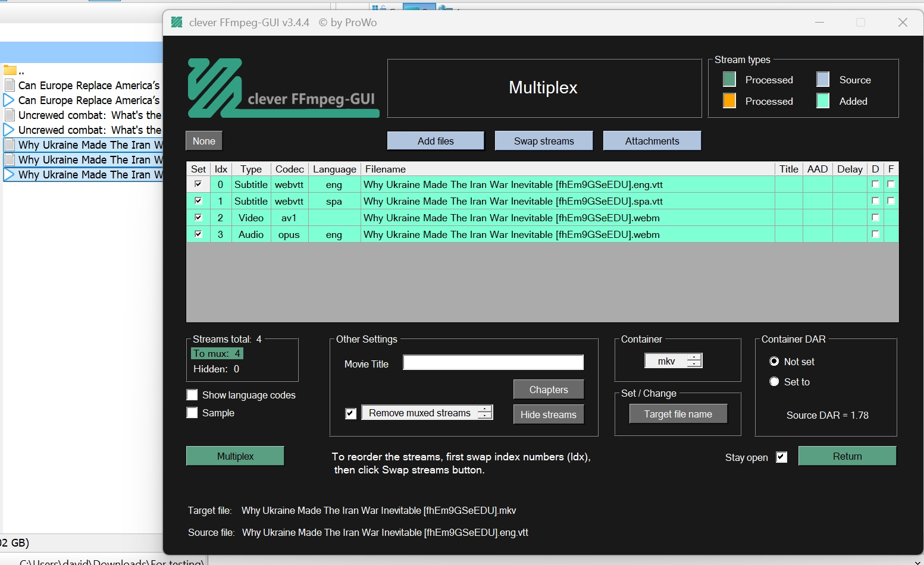
Task: Select the document icon for Uncrewed combat file
Action: click(10, 115)
